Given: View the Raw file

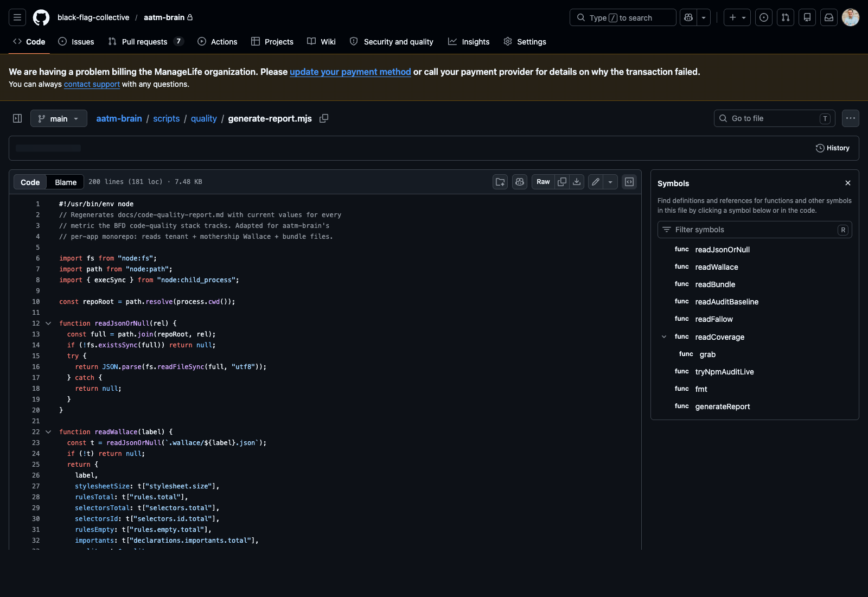Looking at the screenshot, I should pos(542,182).
